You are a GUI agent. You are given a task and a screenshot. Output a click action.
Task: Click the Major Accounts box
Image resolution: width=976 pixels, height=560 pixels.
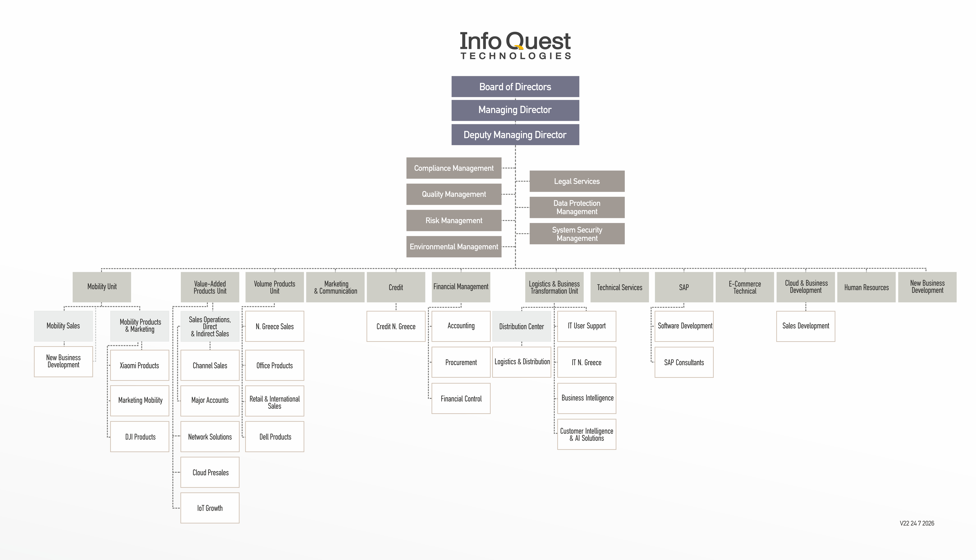(x=210, y=401)
